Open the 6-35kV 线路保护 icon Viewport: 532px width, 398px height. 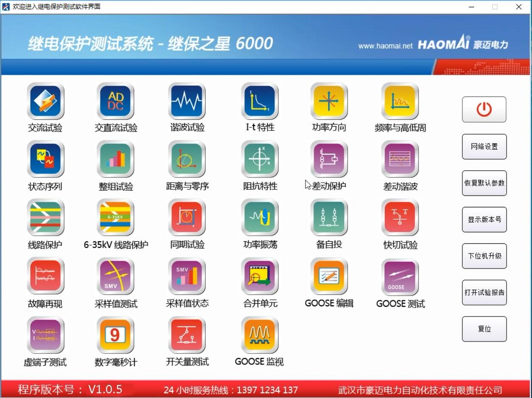click(116, 217)
